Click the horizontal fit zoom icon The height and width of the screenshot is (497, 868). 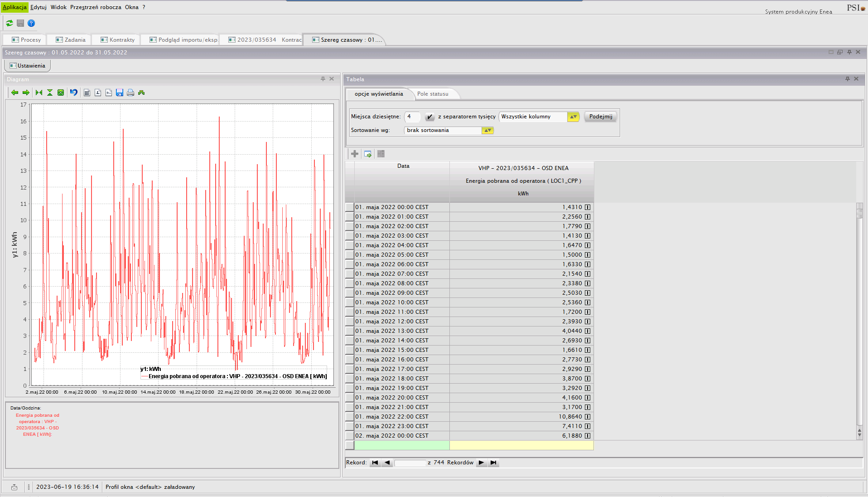click(x=39, y=93)
